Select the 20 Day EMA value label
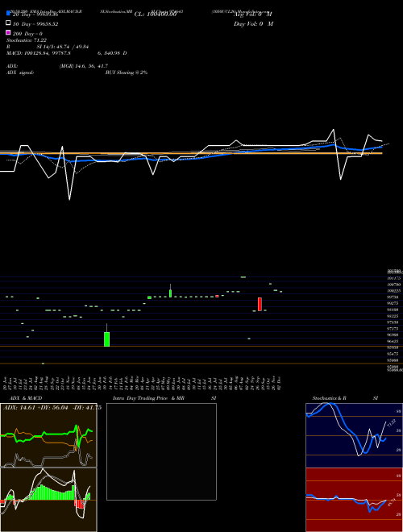403x532 pixels. (x=35, y=15)
